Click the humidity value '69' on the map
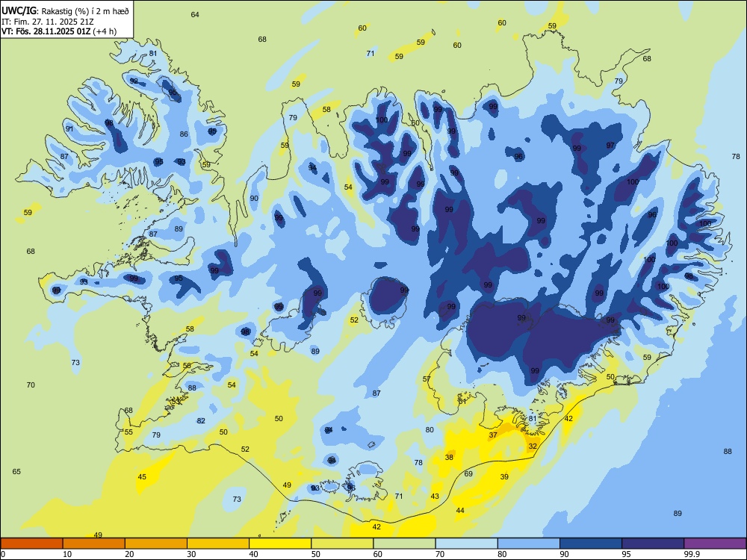This screenshot has height=560, width=747. click(468, 473)
